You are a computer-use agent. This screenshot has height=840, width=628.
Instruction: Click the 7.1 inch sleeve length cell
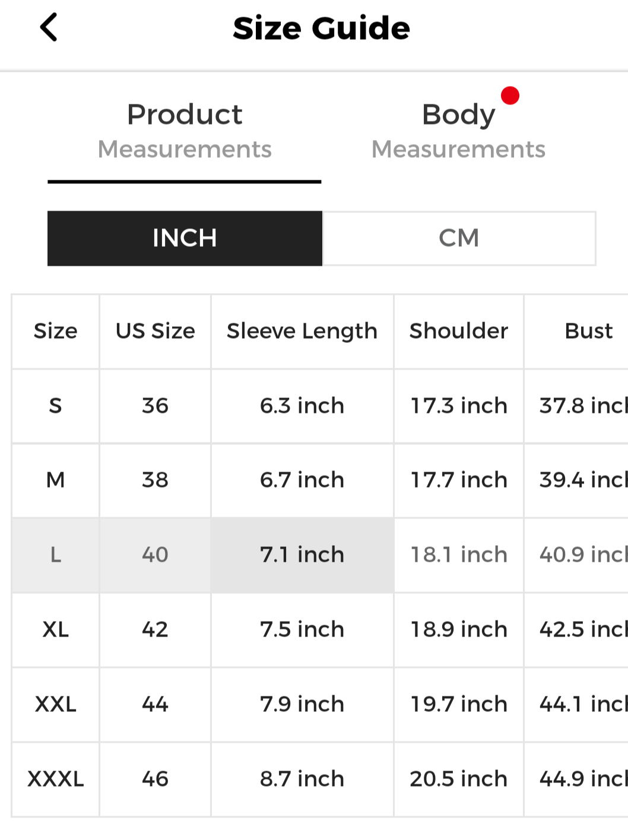coord(302,555)
